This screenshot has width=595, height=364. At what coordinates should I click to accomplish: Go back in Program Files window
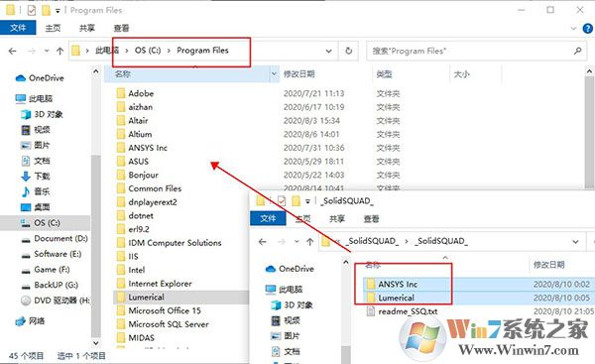pos(13,51)
